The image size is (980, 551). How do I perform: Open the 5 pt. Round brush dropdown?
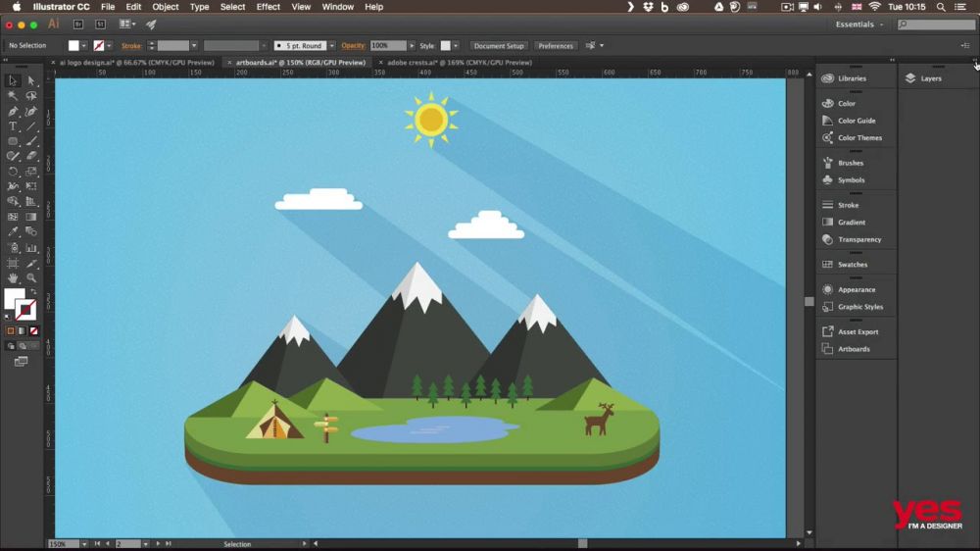click(x=332, y=46)
